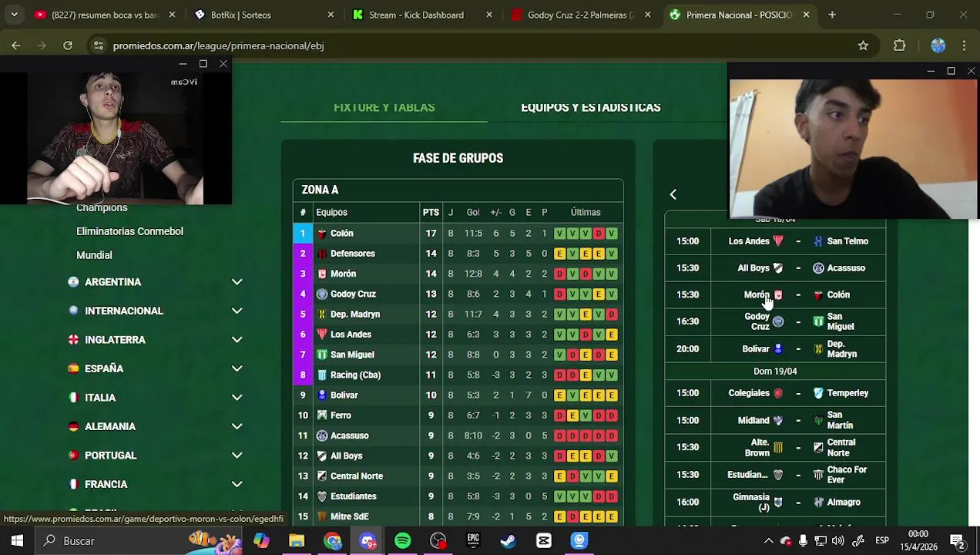Open the tab search dropdown arrow
980x555 pixels.
[x=14, y=15]
